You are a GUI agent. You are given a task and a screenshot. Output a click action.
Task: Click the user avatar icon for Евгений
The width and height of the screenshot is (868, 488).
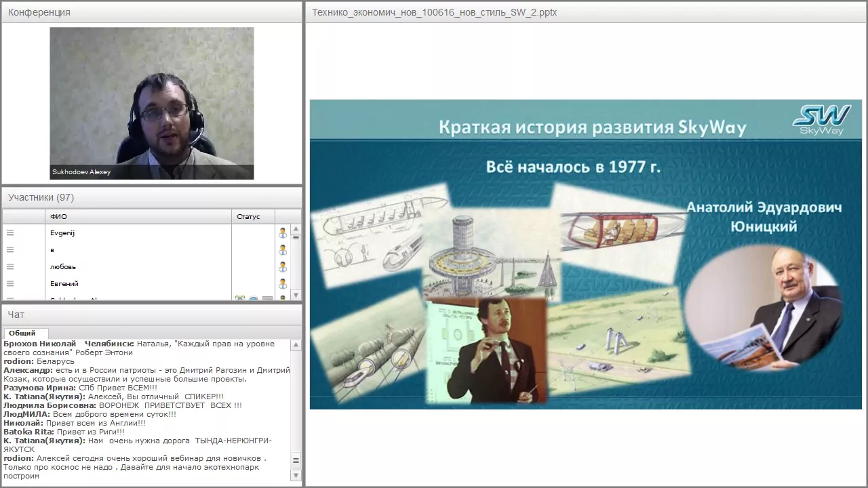pos(283,283)
